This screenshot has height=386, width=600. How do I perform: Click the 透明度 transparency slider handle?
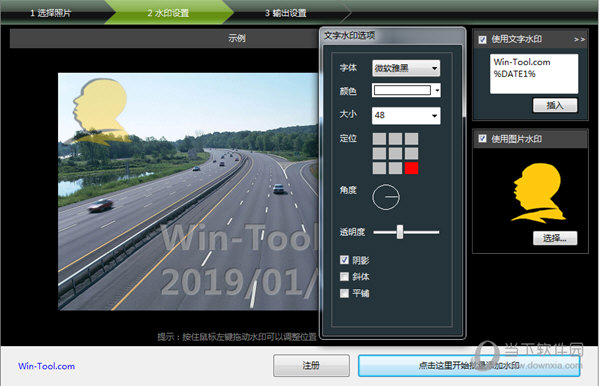(x=400, y=232)
